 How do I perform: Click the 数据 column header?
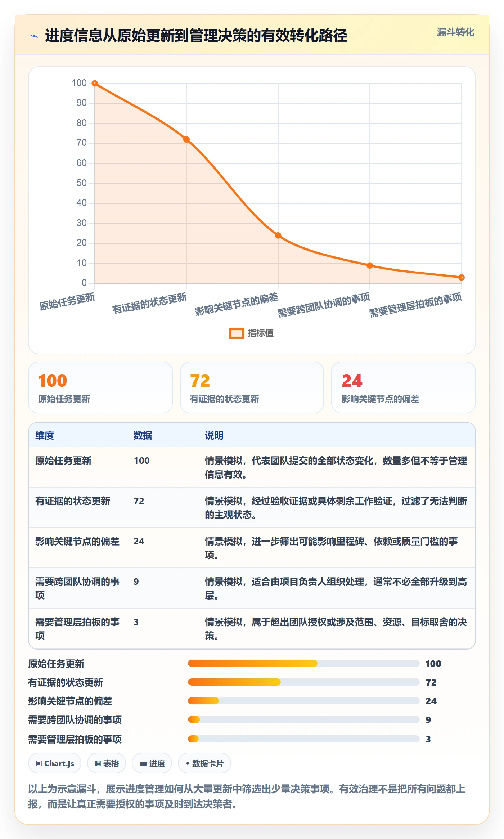tap(143, 435)
